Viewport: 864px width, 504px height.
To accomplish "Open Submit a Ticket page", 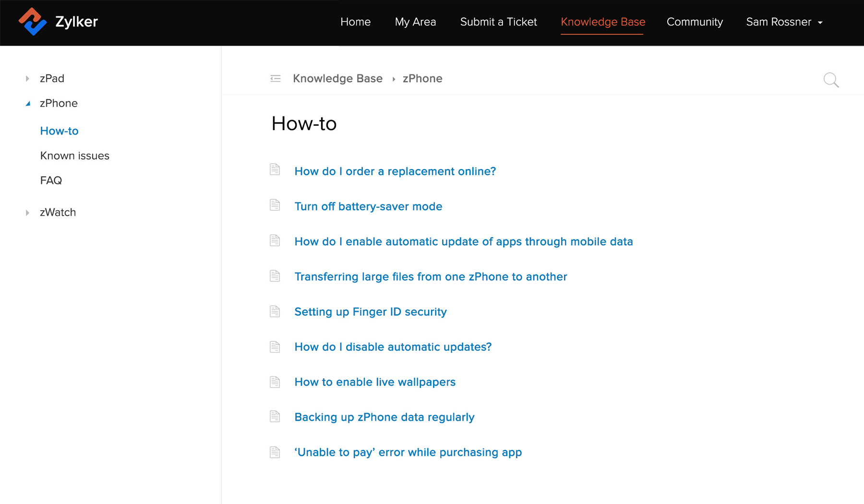I will pyautogui.click(x=498, y=22).
